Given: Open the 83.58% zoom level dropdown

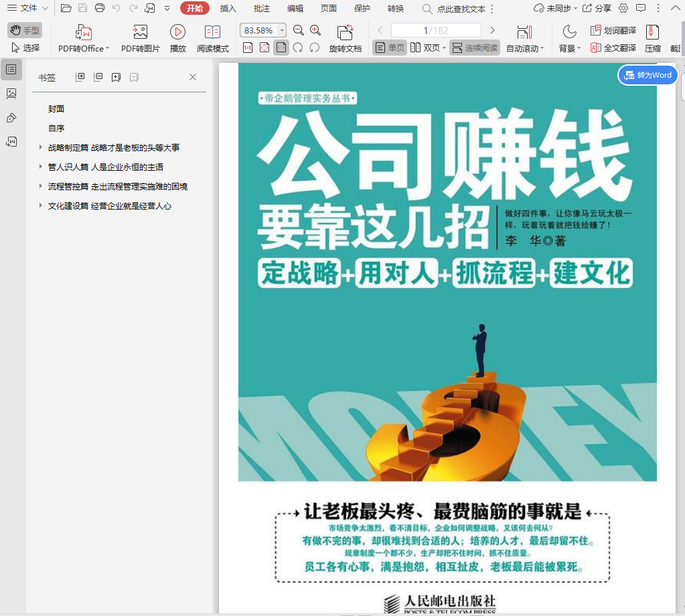Looking at the screenshot, I should point(282,31).
